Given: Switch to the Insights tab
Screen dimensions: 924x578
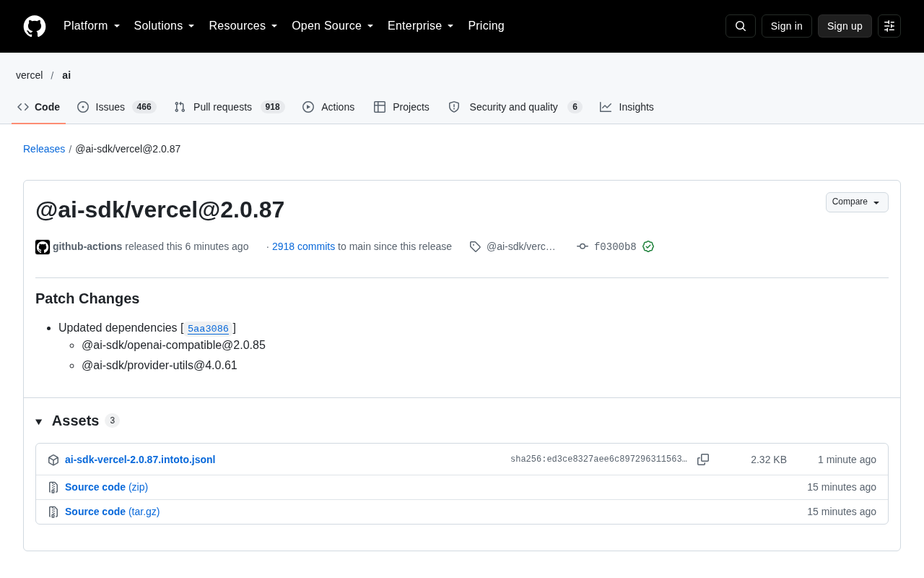Looking at the screenshot, I should pos(627,107).
